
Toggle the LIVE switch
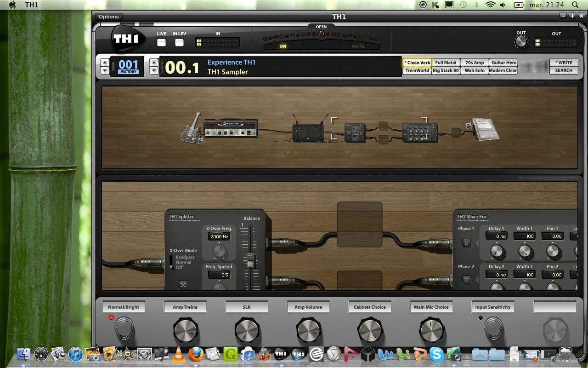(x=162, y=42)
